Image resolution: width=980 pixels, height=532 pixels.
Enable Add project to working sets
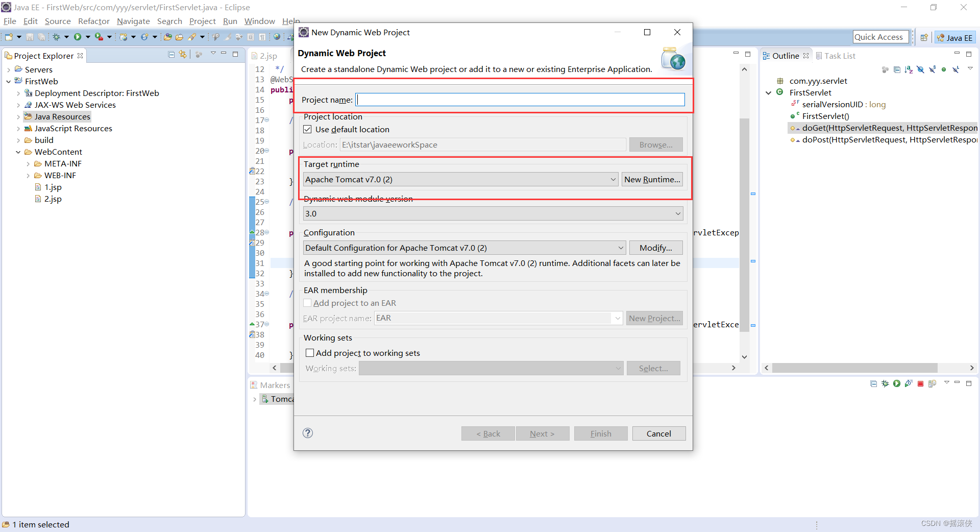pos(309,353)
